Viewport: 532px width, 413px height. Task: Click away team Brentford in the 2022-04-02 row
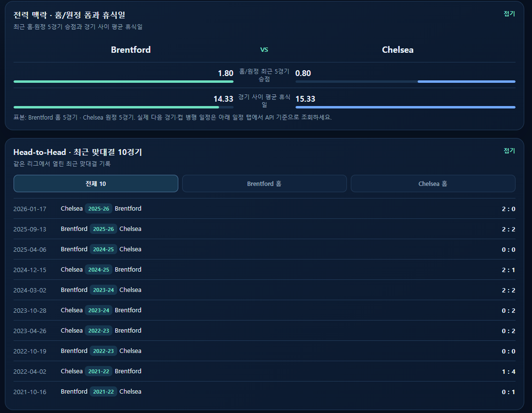128,371
